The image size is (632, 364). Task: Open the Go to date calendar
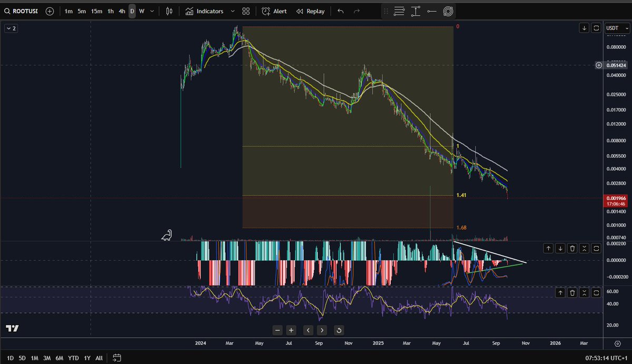tap(117, 358)
